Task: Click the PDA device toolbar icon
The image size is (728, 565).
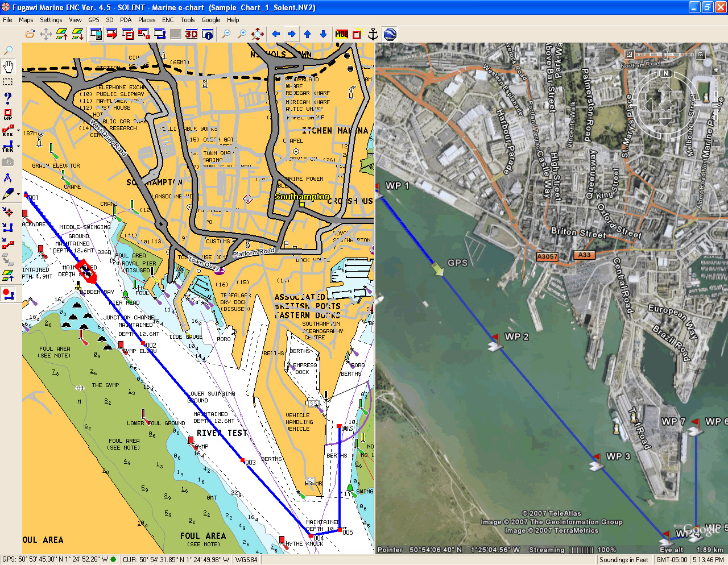Action: [x=96, y=34]
